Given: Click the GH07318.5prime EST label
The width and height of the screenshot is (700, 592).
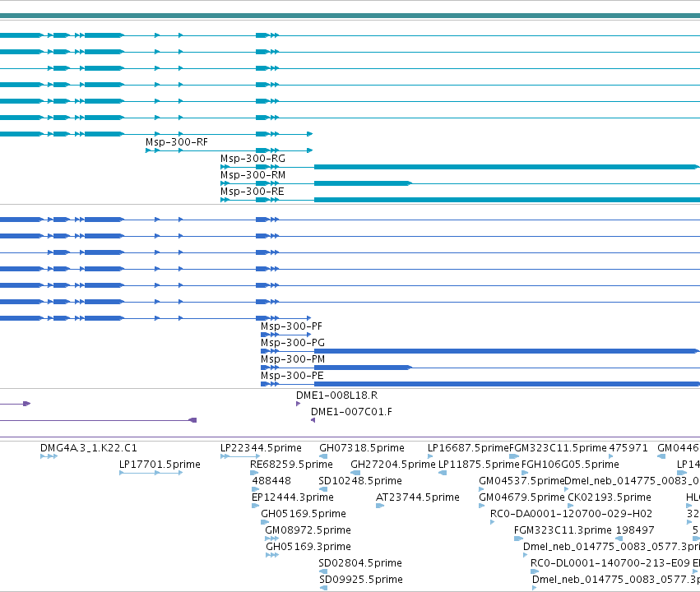Looking at the screenshot, I should pyautogui.click(x=362, y=448).
